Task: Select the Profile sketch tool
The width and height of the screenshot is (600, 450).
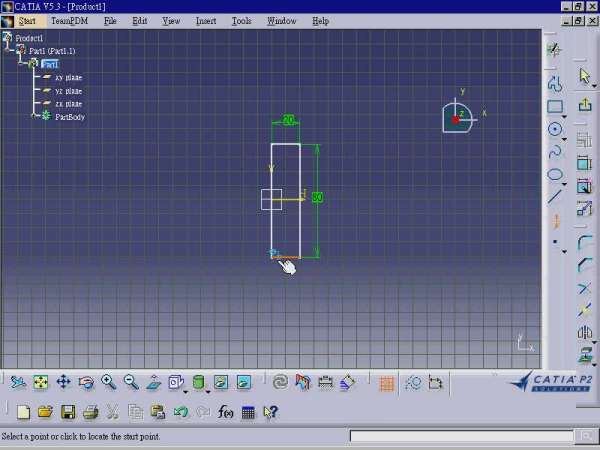Action: coord(555,84)
